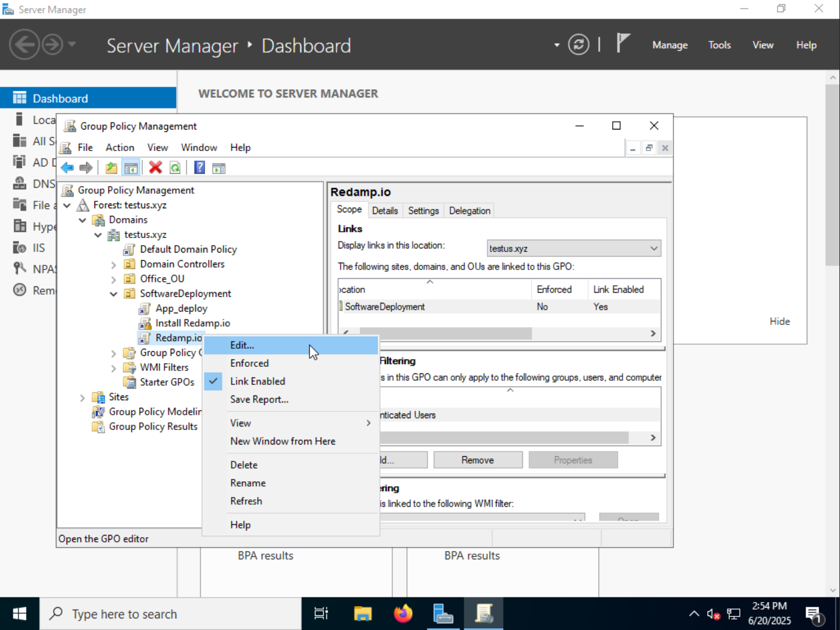Open the Manage menu in Server Manager
The height and width of the screenshot is (630, 840).
pos(670,45)
